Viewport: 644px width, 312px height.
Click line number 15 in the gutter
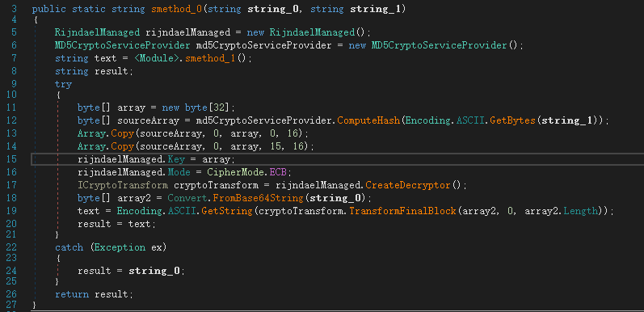coord(11,159)
